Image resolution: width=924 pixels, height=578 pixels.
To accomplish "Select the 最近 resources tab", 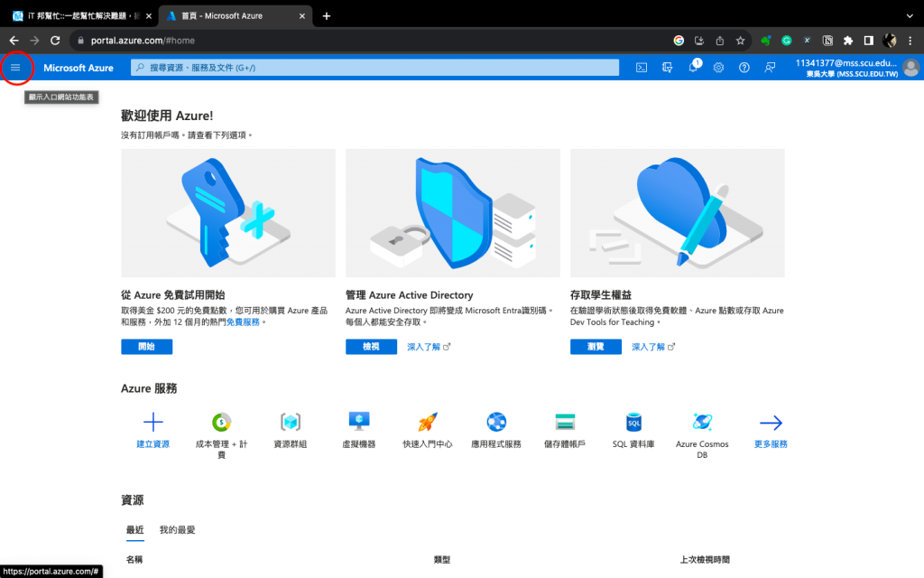I will point(135,529).
